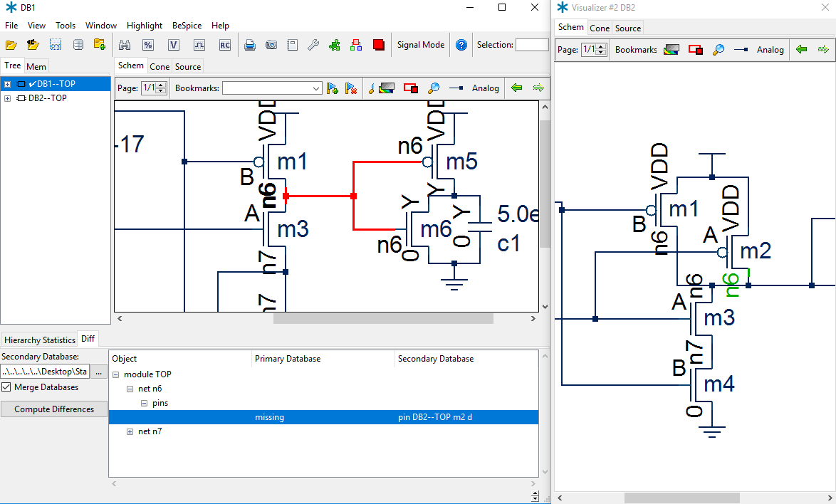Open the Highlight menu

coord(145,26)
